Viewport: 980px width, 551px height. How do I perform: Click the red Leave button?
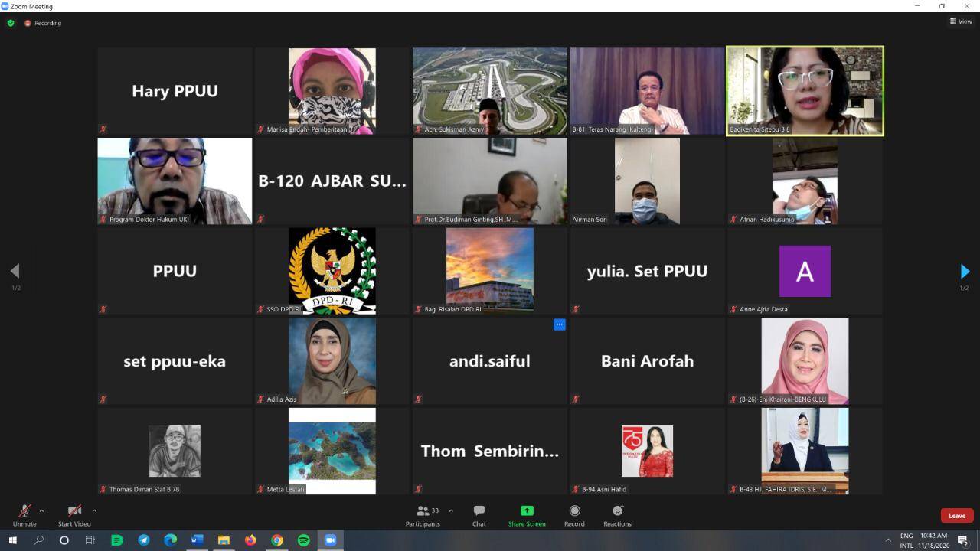pyautogui.click(x=956, y=515)
